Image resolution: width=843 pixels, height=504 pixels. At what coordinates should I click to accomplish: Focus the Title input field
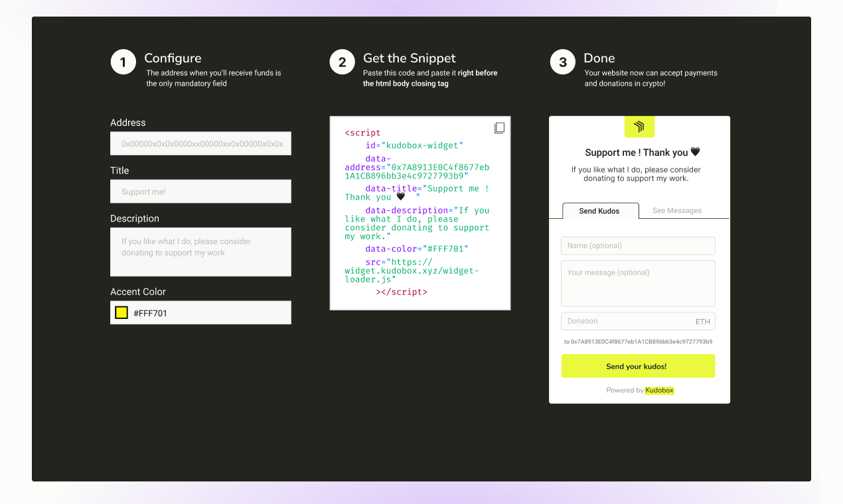tap(200, 191)
